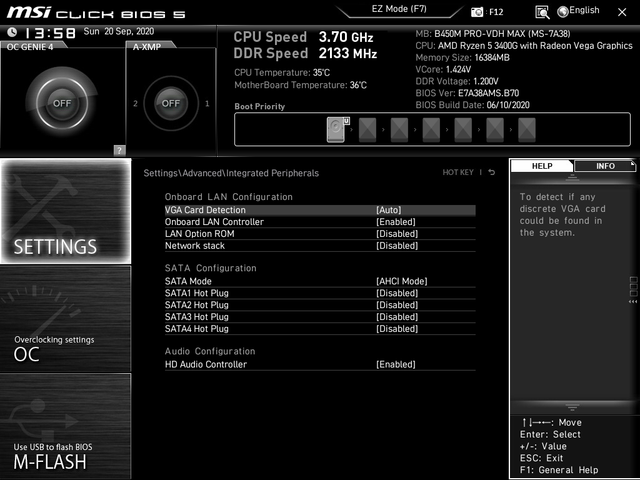640x480 pixels.
Task: Open SATA Mode [AHCI Mode] dropdown
Action: click(402, 281)
